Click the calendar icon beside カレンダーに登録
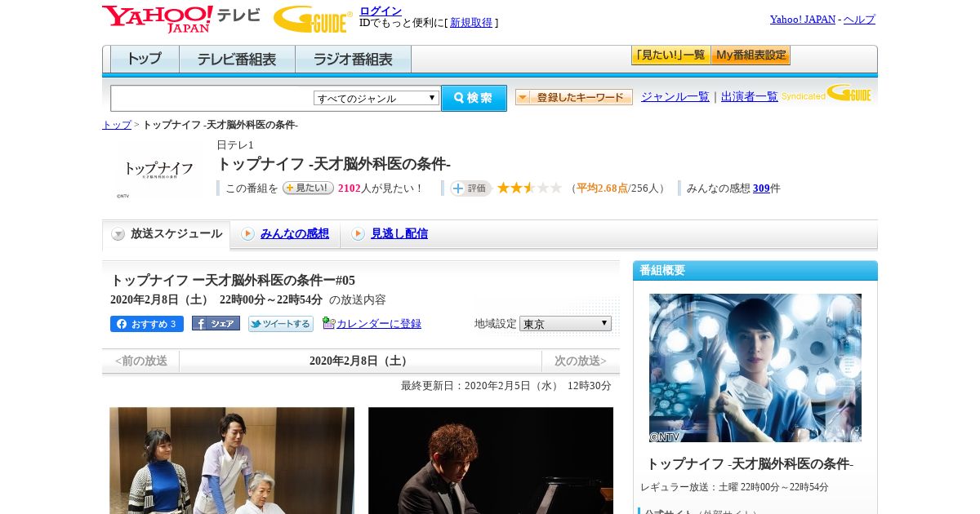980x514 pixels. click(328, 323)
